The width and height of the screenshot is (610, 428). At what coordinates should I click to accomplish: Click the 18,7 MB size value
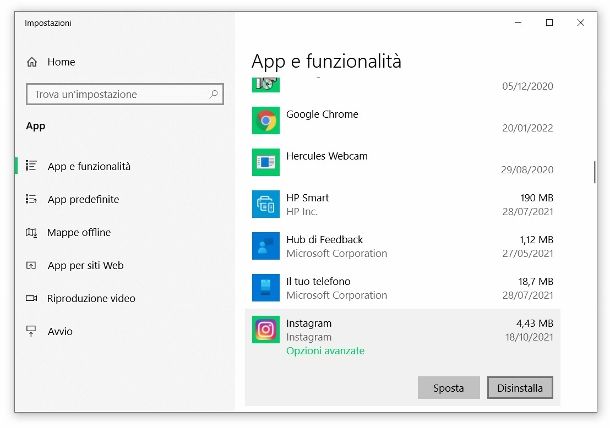click(x=536, y=281)
